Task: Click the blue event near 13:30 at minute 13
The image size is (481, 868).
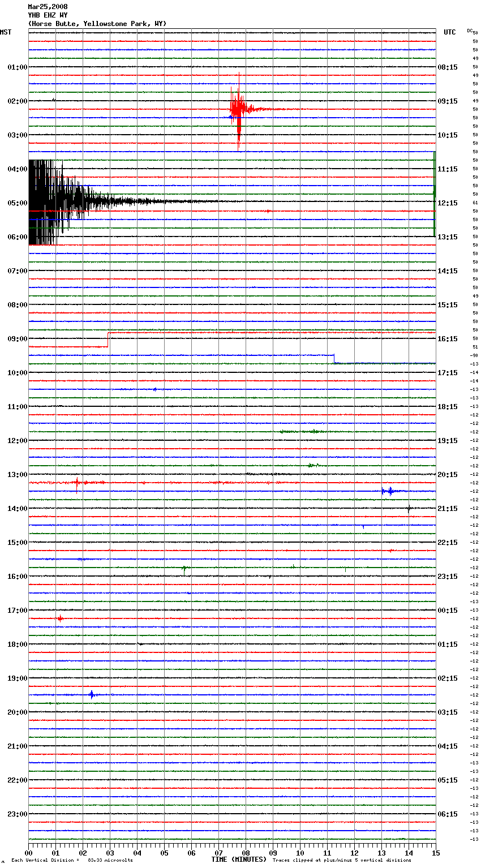Action: tap(389, 491)
